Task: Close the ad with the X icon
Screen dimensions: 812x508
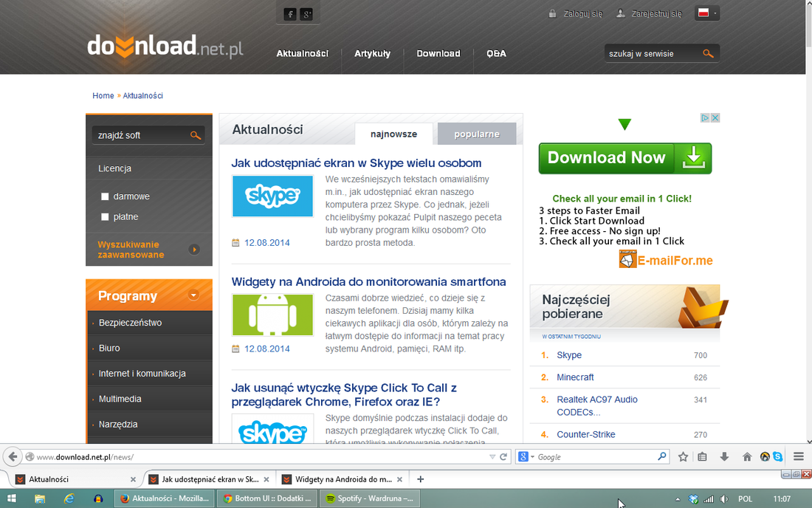Action: 715,118
